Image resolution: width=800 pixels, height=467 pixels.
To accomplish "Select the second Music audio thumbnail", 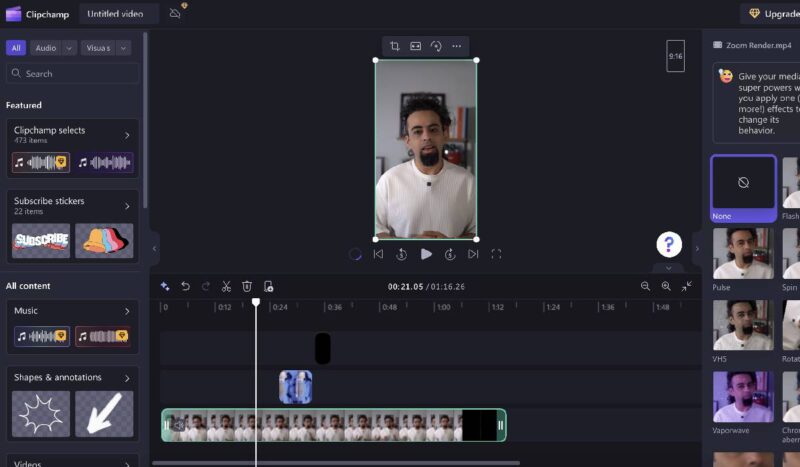I will pyautogui.click(x=103, y=336).
